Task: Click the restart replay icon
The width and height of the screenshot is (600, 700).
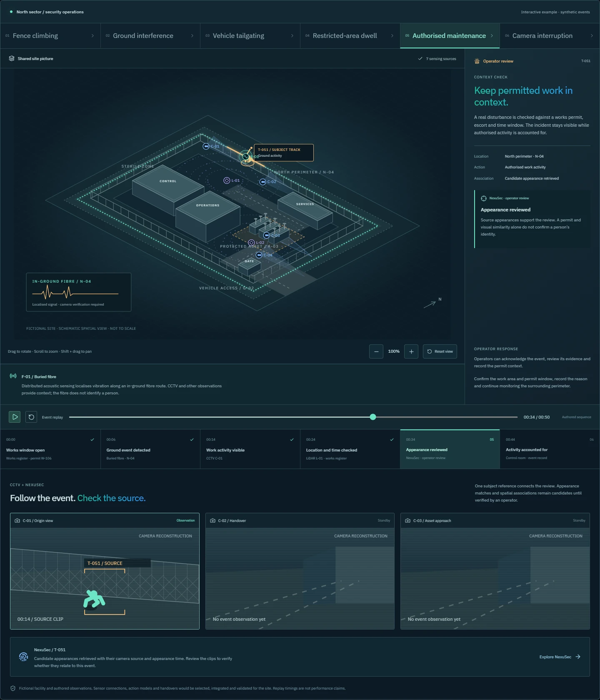Action: tap(31, 417)
